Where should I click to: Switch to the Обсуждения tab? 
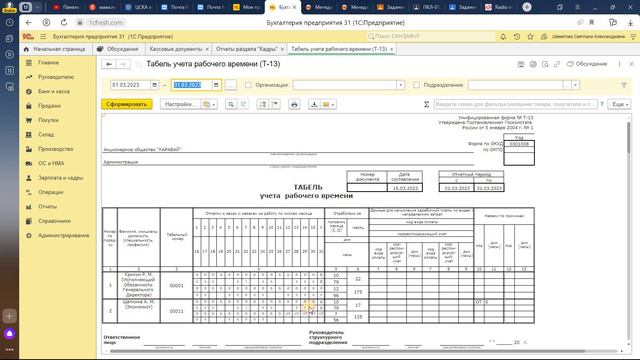point(118,49)
